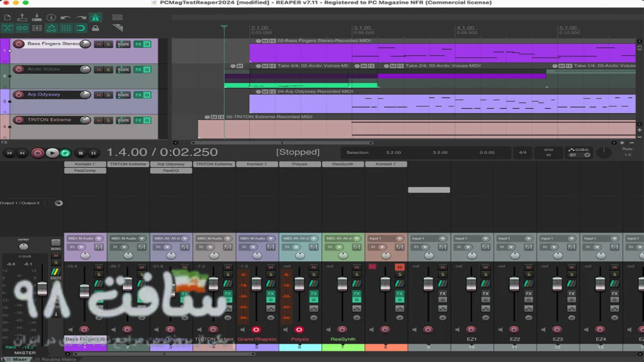Toggle grid lines toolbar icon

(65, 28)
